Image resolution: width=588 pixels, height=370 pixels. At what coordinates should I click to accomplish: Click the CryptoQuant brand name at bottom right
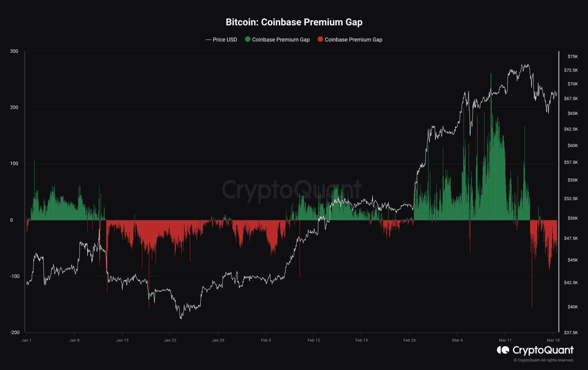pos(543,350)
